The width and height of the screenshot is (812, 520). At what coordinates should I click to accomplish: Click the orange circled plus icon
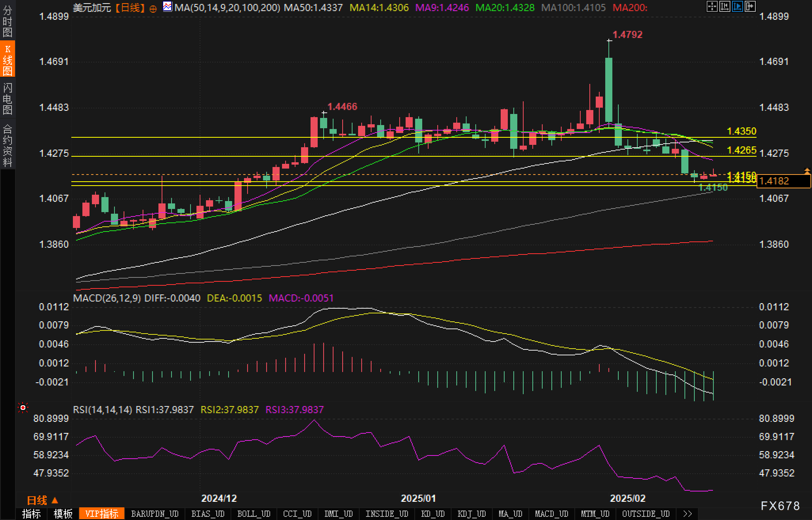tap(153, 8)
